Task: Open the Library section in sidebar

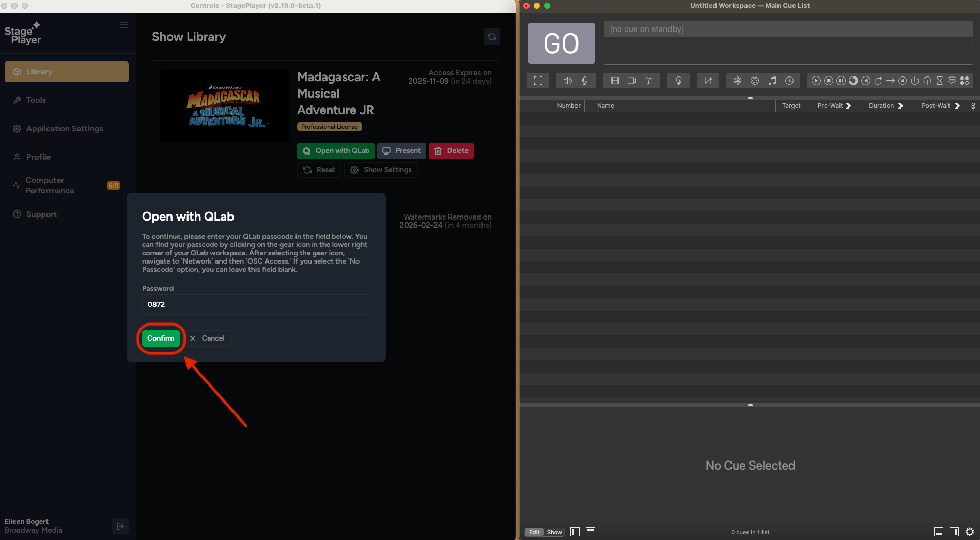Action: tap(67, 72)
